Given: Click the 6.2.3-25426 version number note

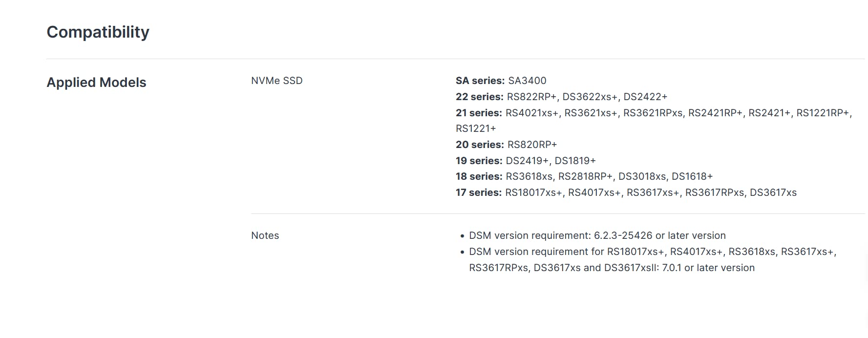Looking at the screenshot, I should pos(623,235).
